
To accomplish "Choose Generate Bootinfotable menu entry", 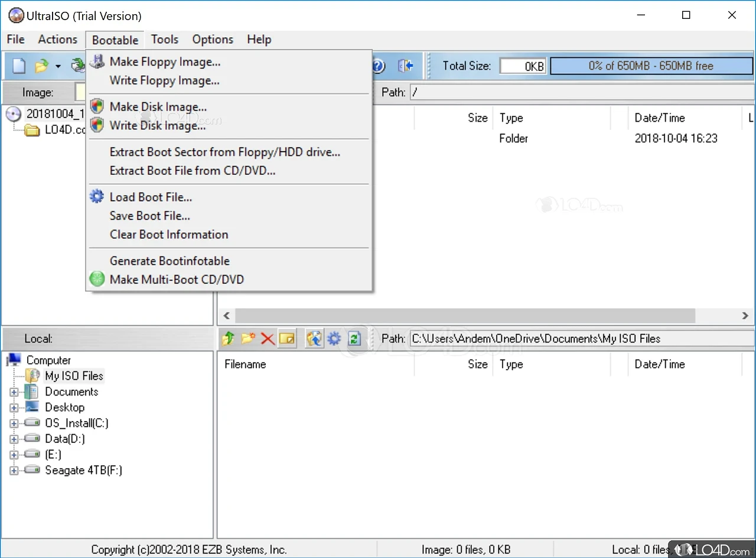I will pyautogui.click(x=229, y=261).
